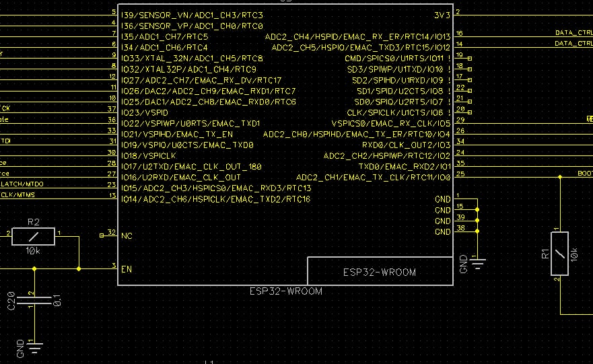Image resolution: width=593 pixels, height=364 pixels.
Task: Select the SD2/SPIHD/U1RXD/IO9 pin label
Action: [x=398, y=80]
